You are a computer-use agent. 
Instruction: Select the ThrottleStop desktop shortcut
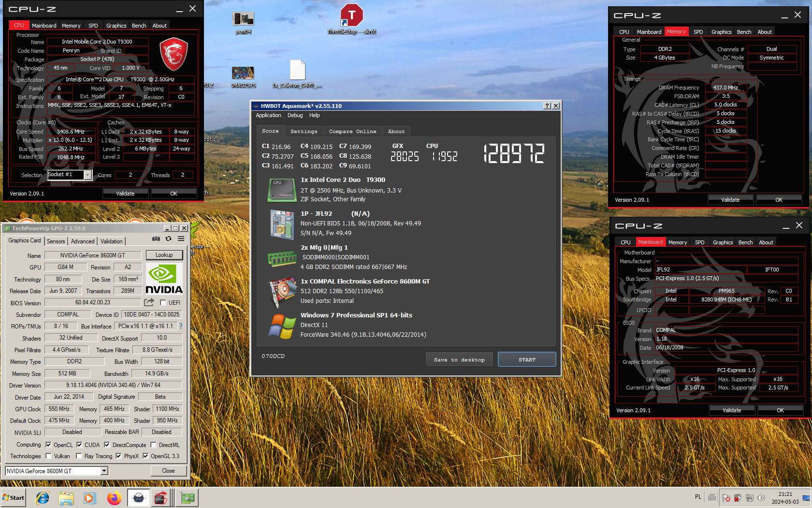(x=351, y=19)
